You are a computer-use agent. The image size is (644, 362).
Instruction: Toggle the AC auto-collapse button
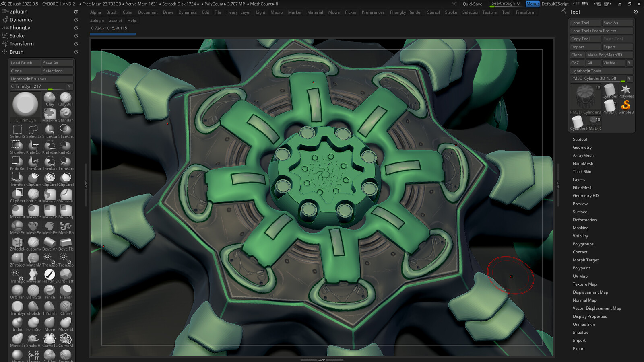pos(454,4)
